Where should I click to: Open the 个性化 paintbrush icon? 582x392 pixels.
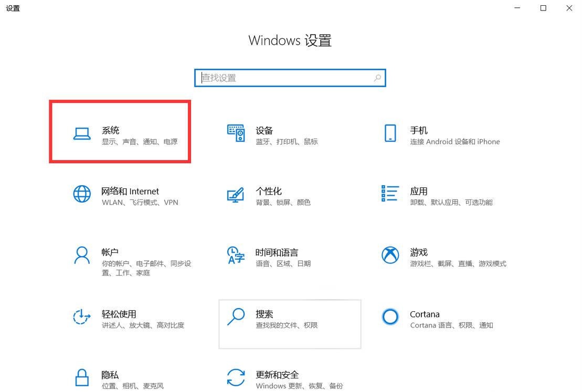[236, 195]
